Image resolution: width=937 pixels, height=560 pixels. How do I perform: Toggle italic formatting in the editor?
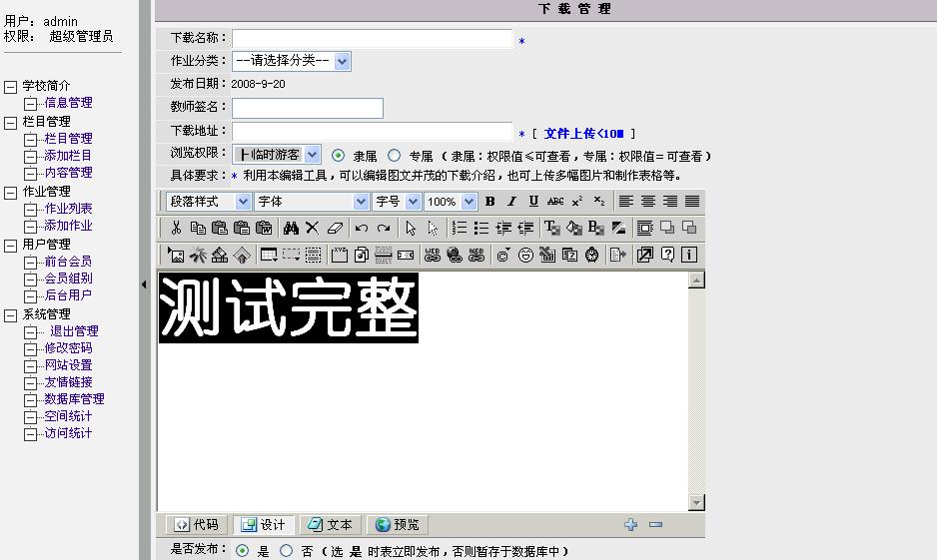[512, 202]
